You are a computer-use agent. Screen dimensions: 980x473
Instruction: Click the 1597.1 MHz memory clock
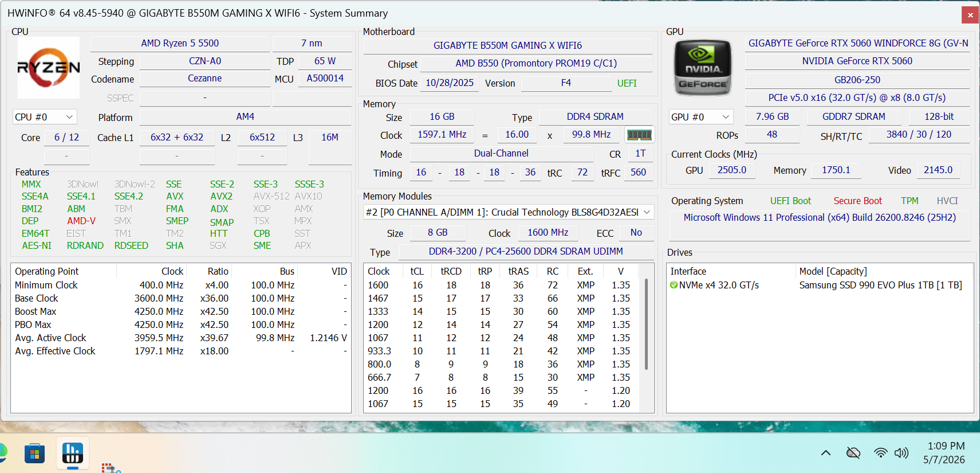pyautogui.click(x=442, y=134)
